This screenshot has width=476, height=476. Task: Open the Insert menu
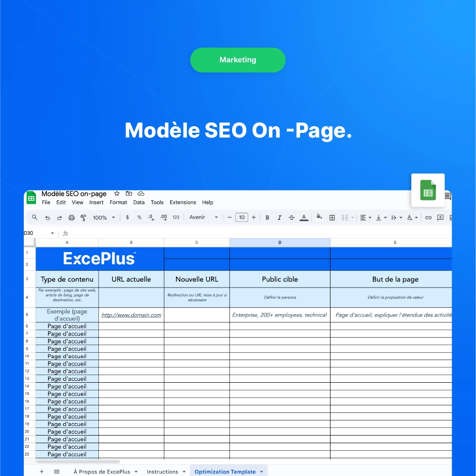[x=96, y=202]
